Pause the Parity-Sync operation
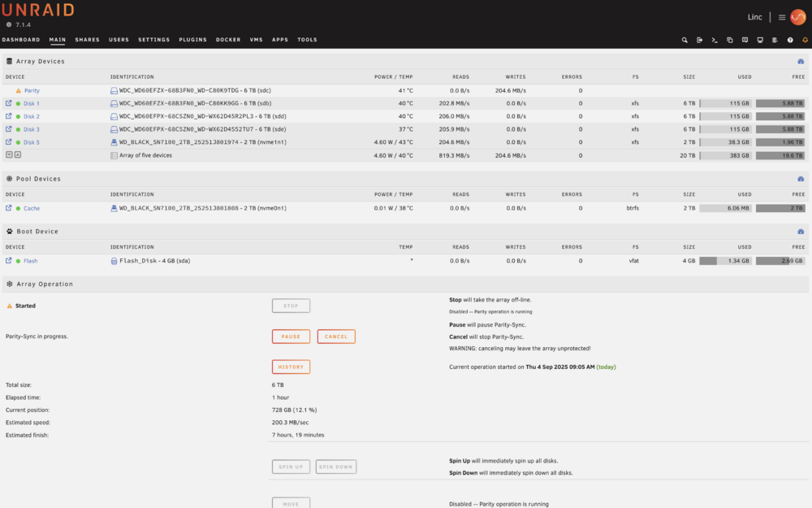 (291, 336)
